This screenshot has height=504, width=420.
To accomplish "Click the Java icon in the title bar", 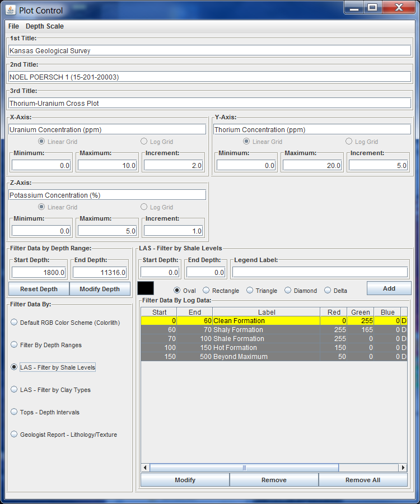I will [11, 10].
